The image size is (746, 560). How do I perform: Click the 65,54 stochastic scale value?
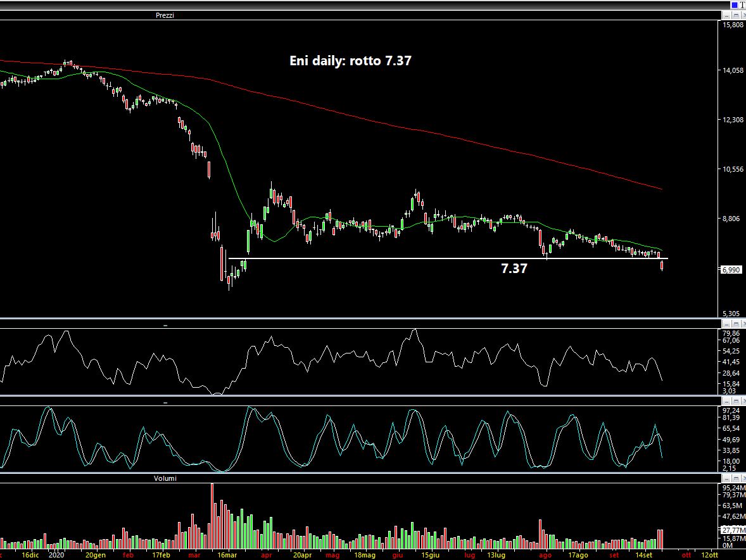click(731, 429)
